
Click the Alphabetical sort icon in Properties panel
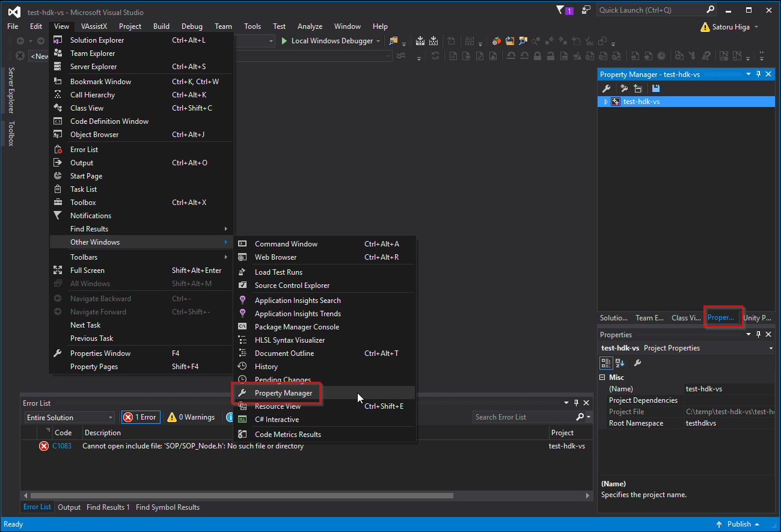coord(620,362)
